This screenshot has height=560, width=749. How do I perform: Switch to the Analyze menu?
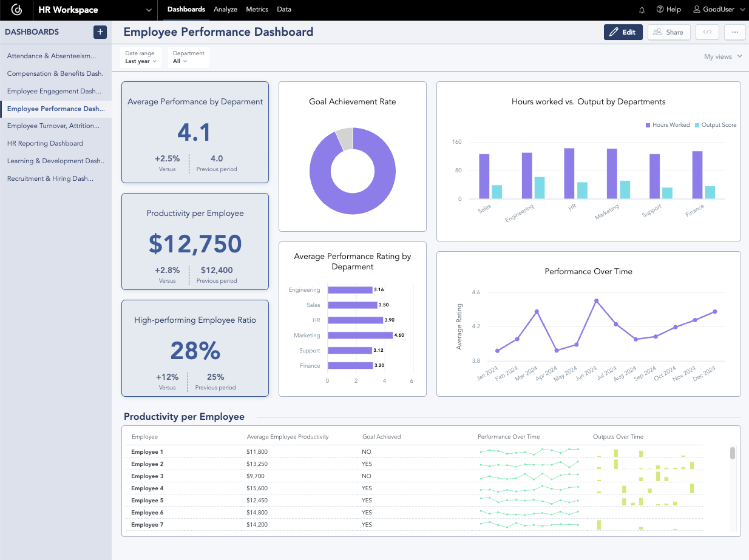[225, 10]
